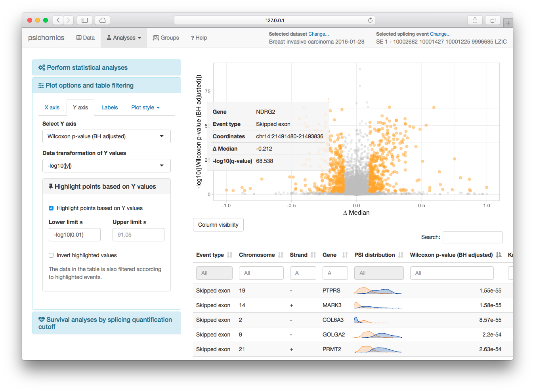Screen dimensions: 535x392
Task: Toggle the Highlight points based on Y values checkbox
Action: pyautogui.click(x=51, y=208)
